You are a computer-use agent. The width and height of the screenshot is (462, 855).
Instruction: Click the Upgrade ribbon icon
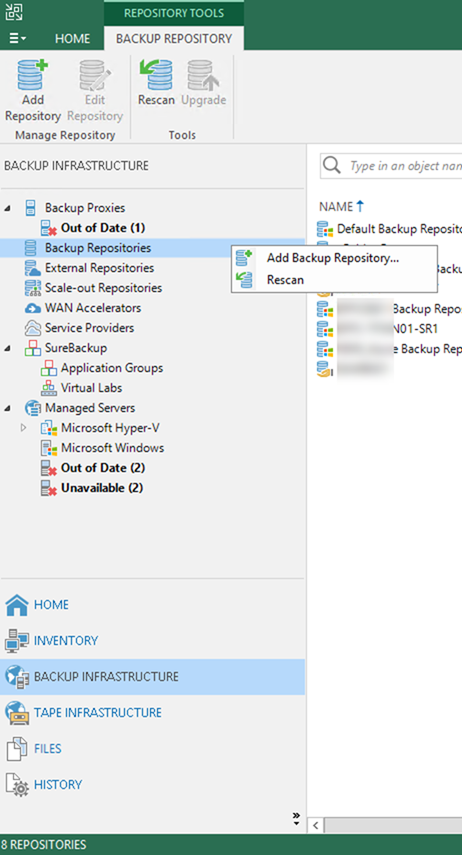[x=203, y=75]
